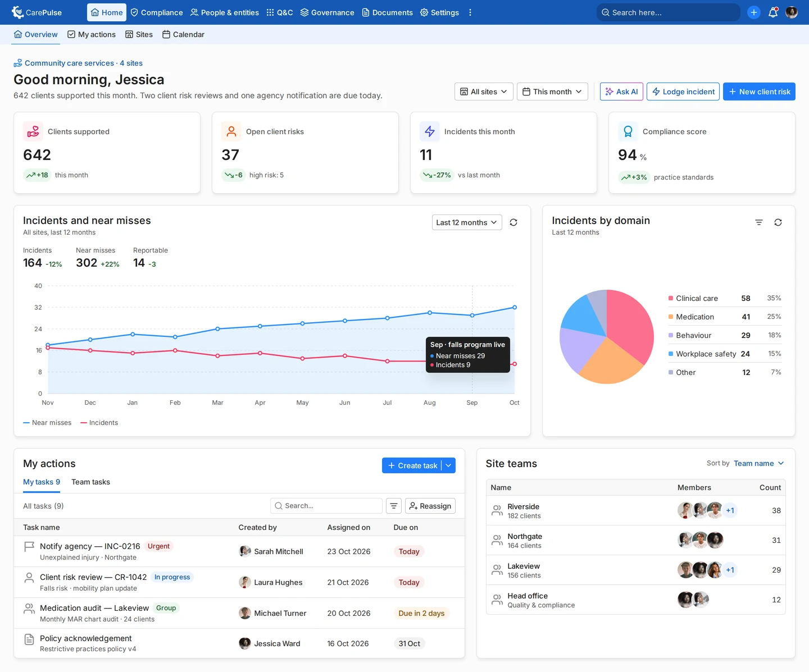Image resolution: width=809 pixels, height=672 pixels.
Task: Open the notifications bell
Action: [x=773, y=12]
